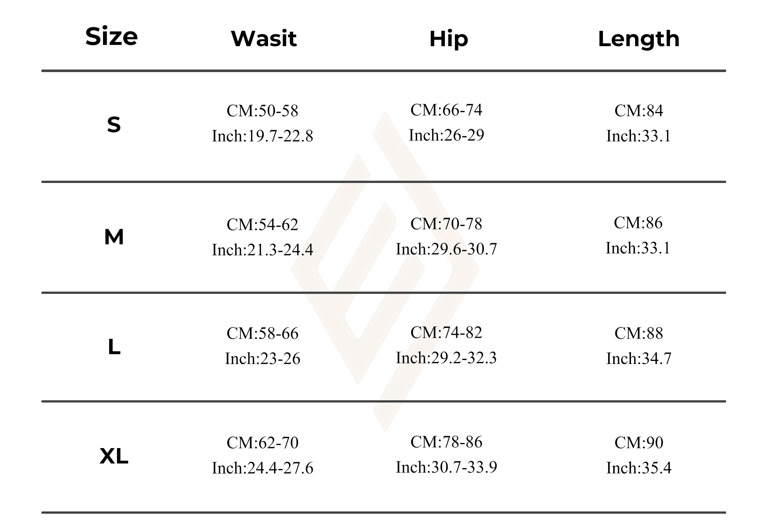Click length value CM:84 for size S

638,111
